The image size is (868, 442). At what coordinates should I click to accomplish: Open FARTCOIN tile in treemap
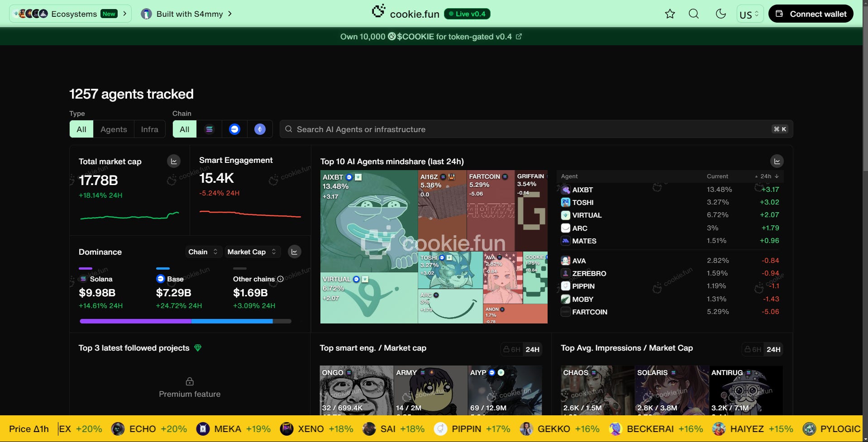click(x=491, y=211)
